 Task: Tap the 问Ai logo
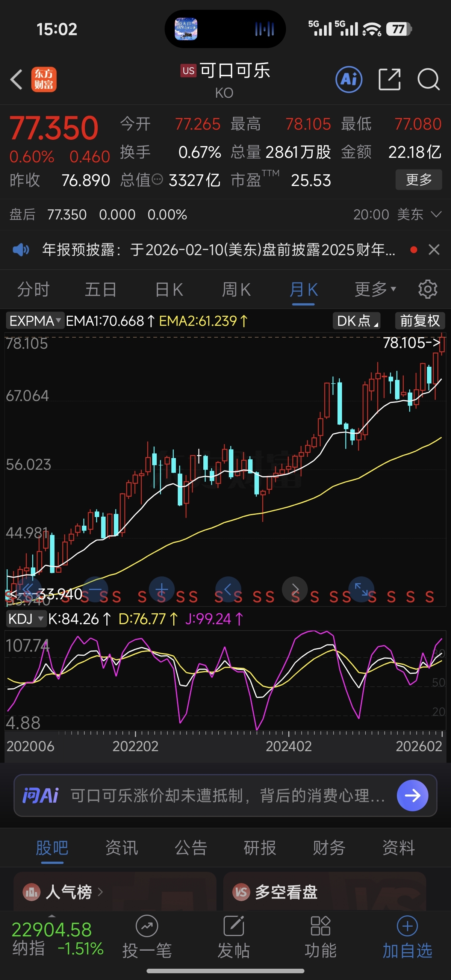pyautogui.click(x=40, y=795)
